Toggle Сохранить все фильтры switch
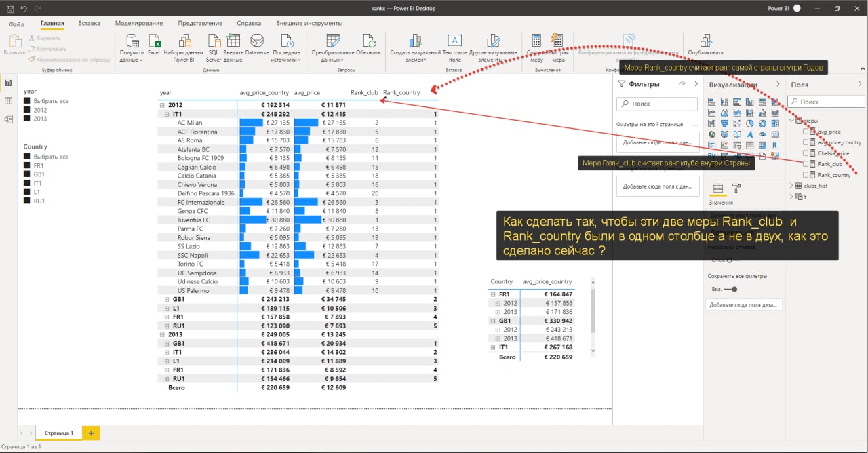Viewport: 868px width, 453px height. tap(730, 289)
